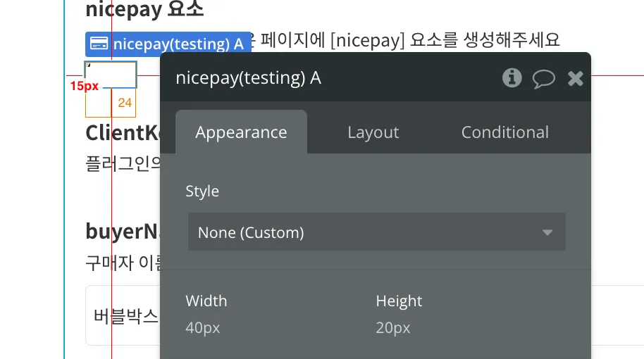
Task: Open the Style dropdown showing None (Custom)
Action: pyautogui.click(x=376, y=232)
